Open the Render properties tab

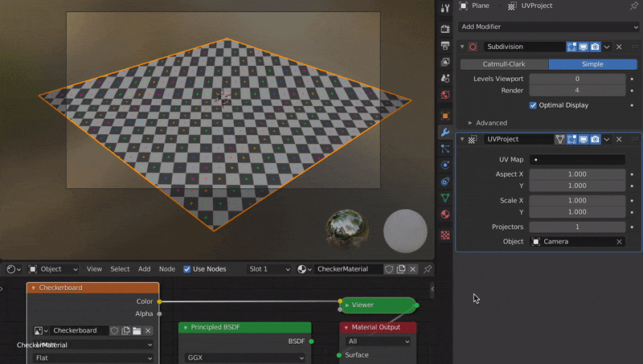coord(445,29)
